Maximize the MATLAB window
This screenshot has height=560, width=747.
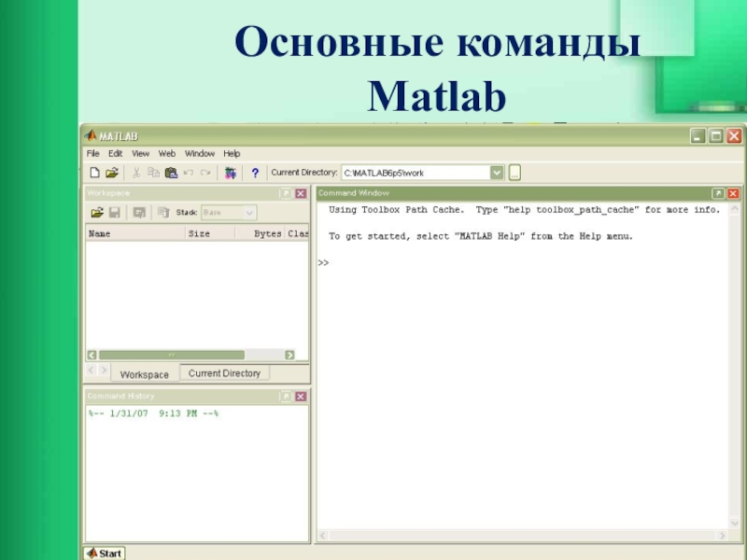pyautogui.click(x=716, y=136)
